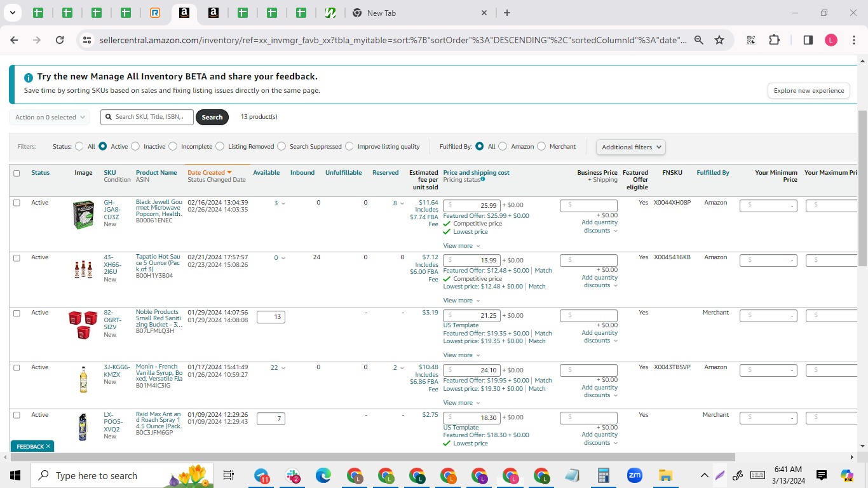Open Chrome's three-dot menu
Image resolution: width=868 pixels, height=488 pixels.
coord(853,40)
